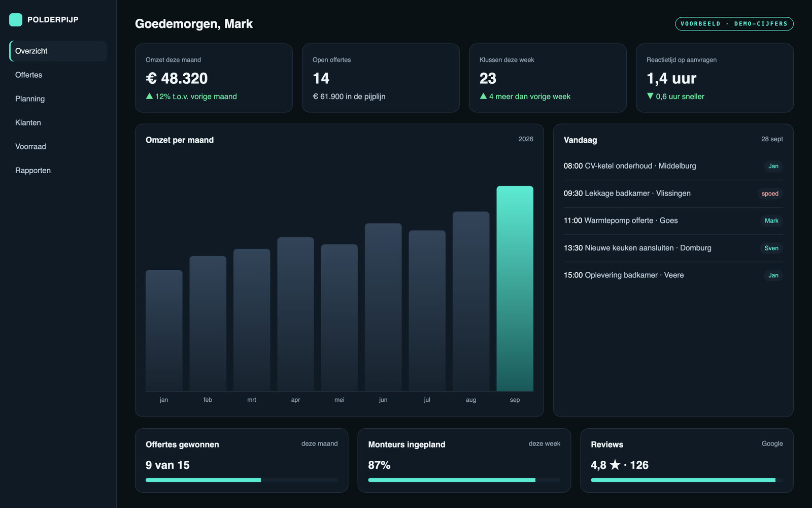
Task: Click the Offertes gewonnen progress bar
Action: [x=242, y=480]
